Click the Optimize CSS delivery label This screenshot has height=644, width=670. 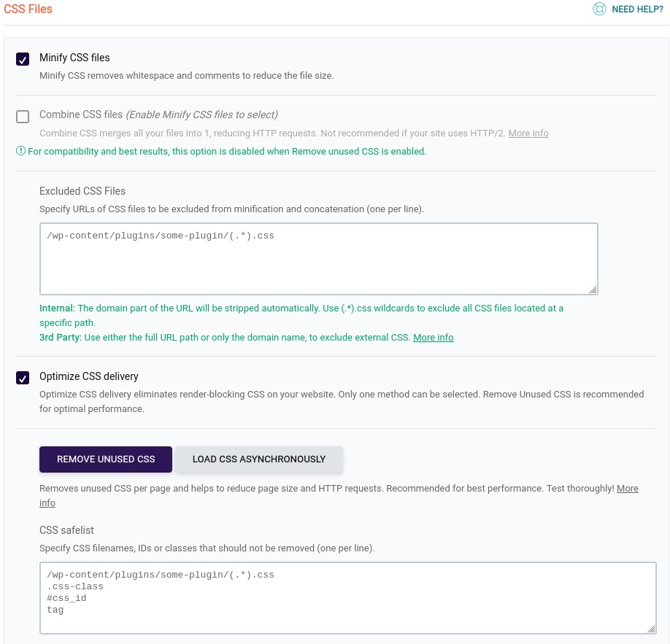[x=89, y=376]
